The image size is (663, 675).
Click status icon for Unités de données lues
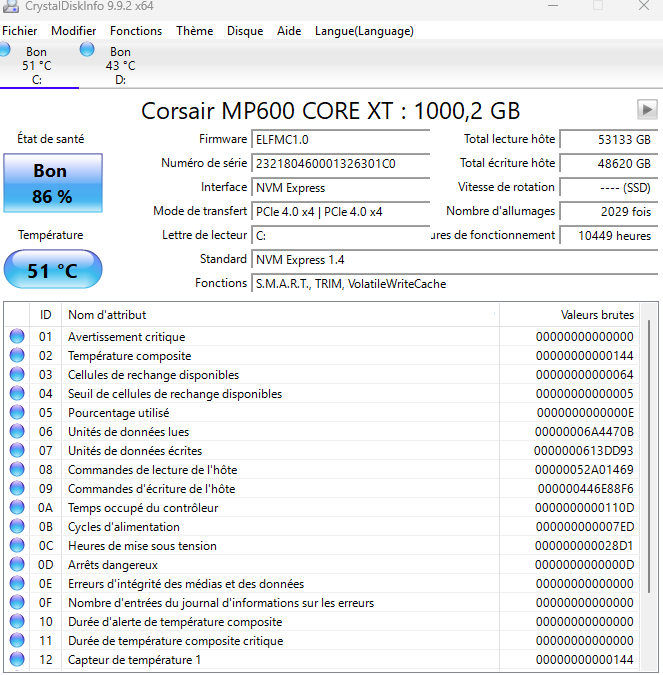[17, 431]
